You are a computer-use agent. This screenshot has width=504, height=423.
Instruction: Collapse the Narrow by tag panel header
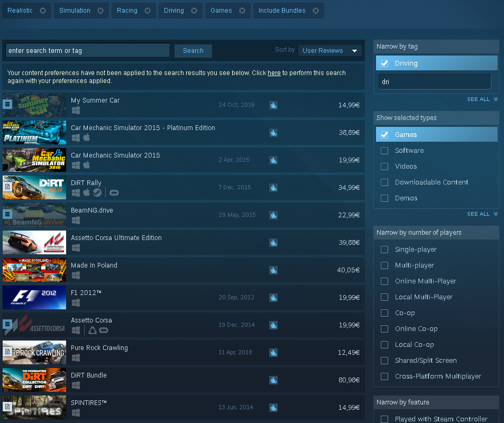[436, 47]
